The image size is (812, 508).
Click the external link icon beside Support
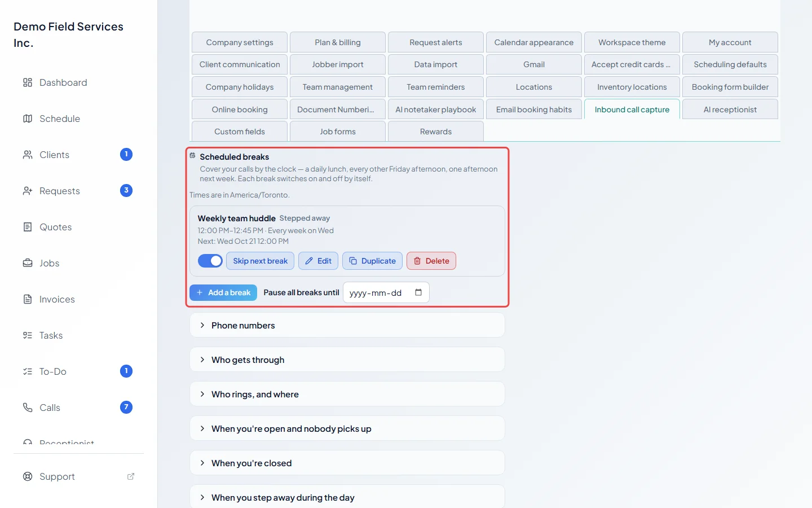click(131, 476)
